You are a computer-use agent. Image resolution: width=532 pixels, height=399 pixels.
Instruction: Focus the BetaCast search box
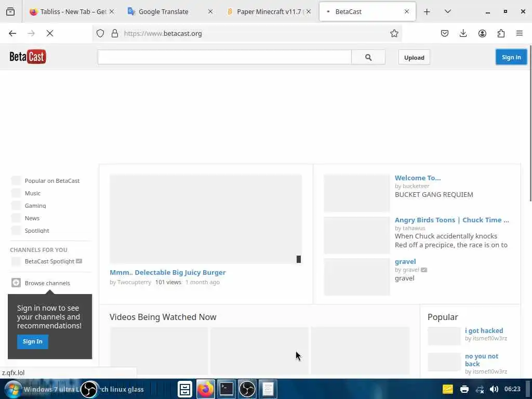pos(224,57)
